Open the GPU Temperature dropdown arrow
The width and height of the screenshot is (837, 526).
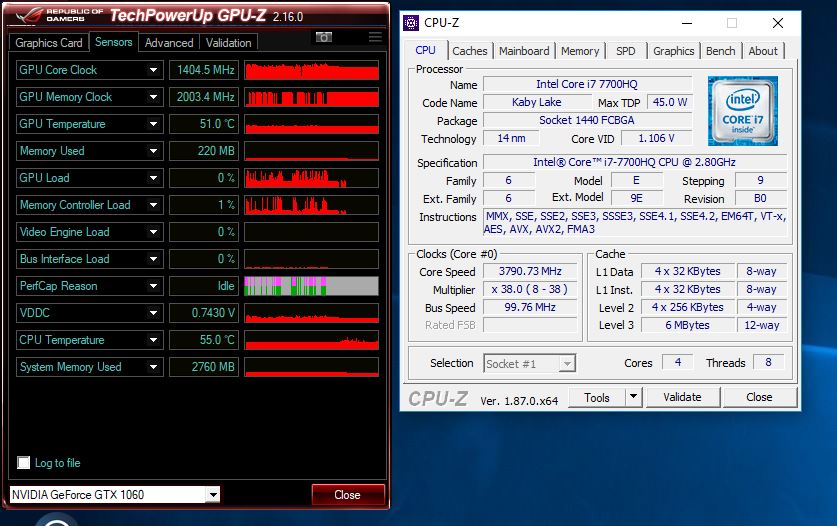pyautogui.click(x=153, y=124)
